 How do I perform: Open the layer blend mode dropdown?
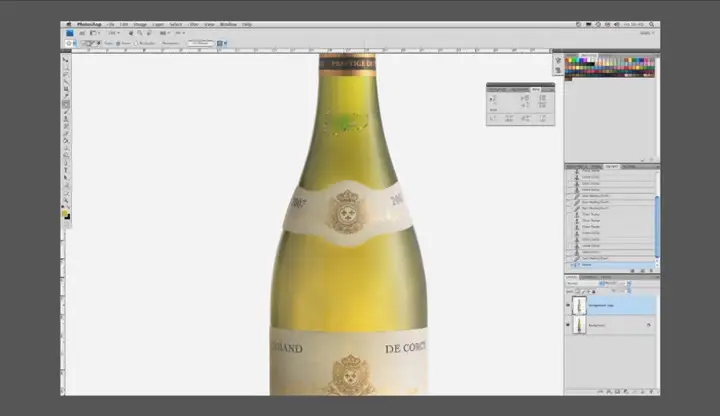click(x=586, y=283)
